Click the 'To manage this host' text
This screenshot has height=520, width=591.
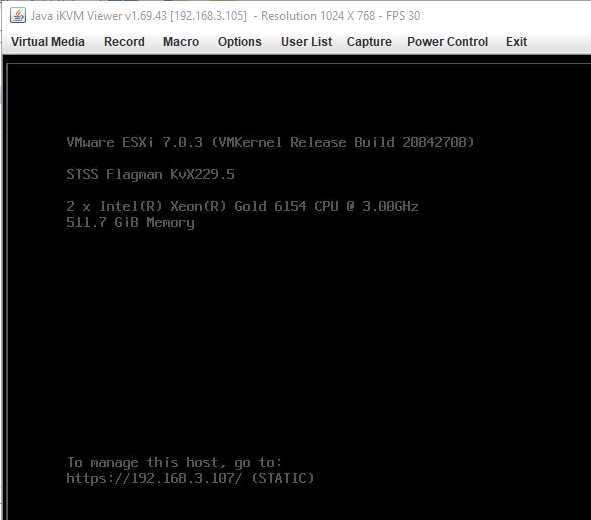pos(174,463)
